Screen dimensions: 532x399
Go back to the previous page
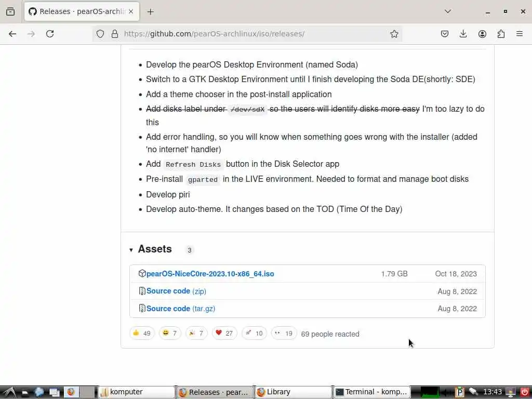(12, 34)
